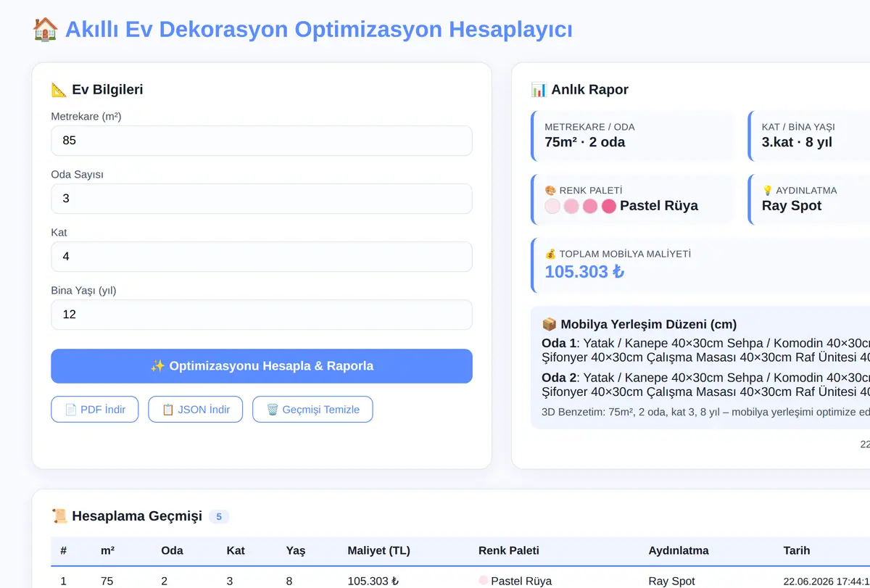This screenshot has height=588, width=870.
Task: Click the '3D Benzetim' summary note
Action: (705, 411)
